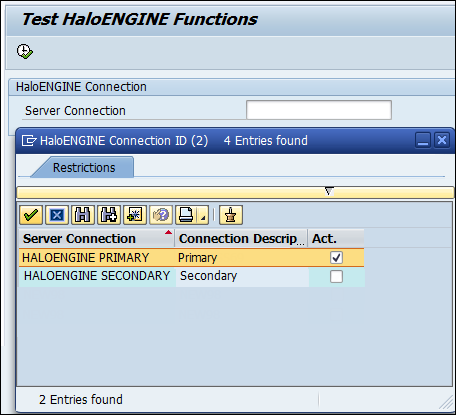The image size is (456, 415).
Task: Click the New Selection icon
Action: click(135, 215)
